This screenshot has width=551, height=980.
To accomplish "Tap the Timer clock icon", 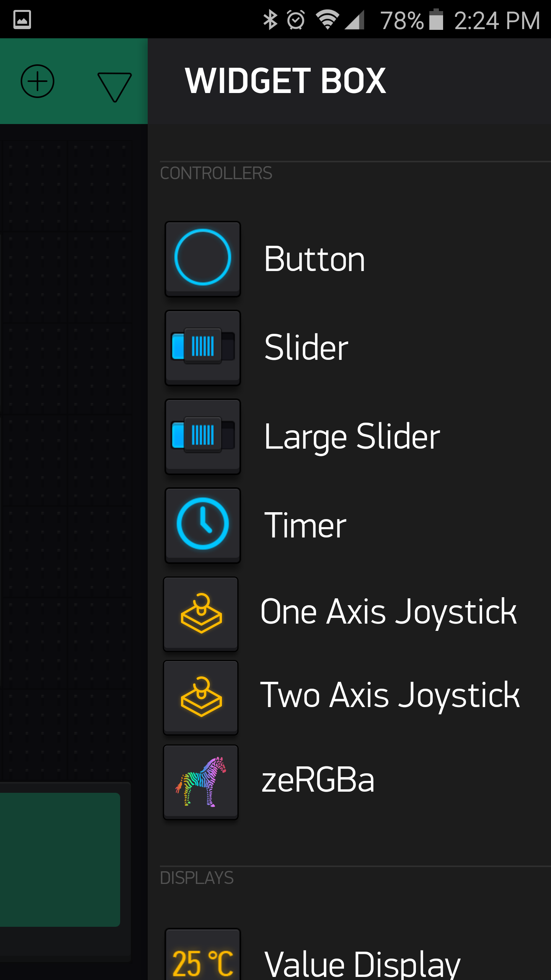I will [202, 525].
